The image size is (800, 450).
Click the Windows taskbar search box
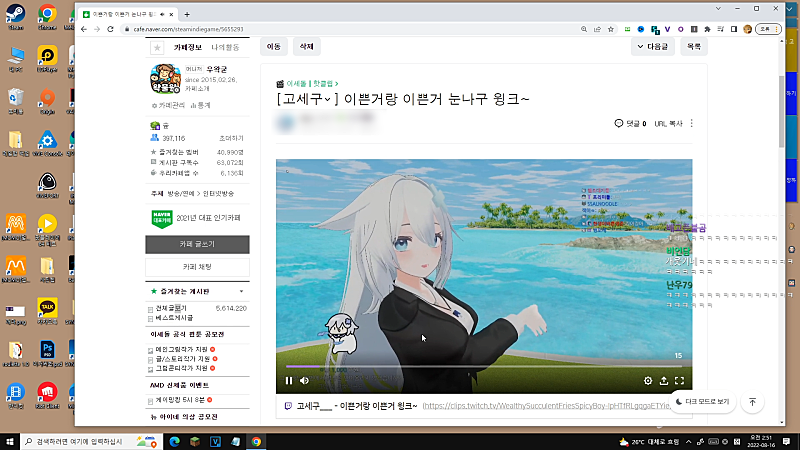point(91,441)
